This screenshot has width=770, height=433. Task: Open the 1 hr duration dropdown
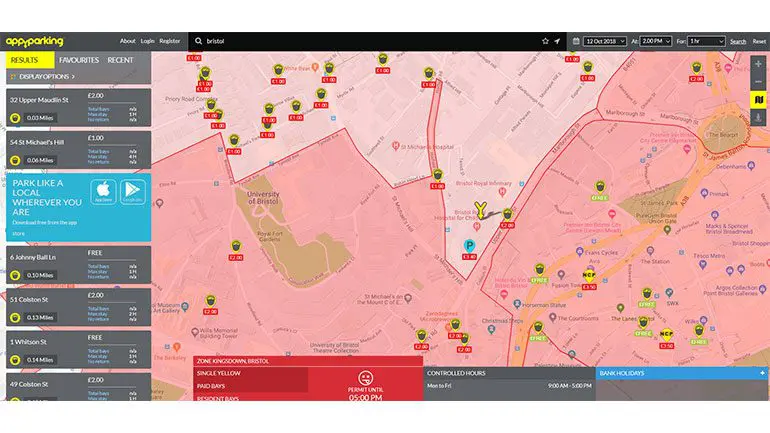(x=707, y=41)
